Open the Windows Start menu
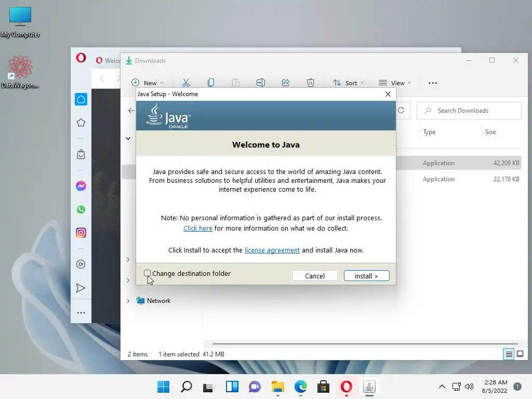 coord(164,387)
